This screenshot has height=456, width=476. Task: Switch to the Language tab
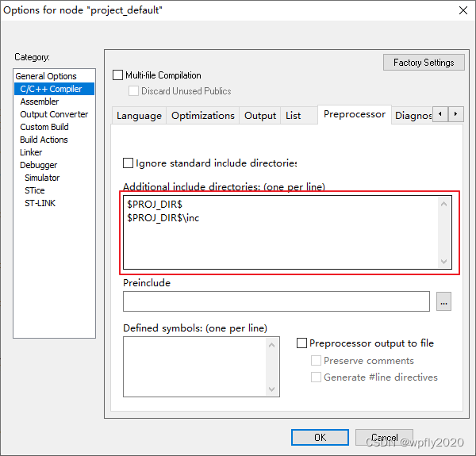139,116
